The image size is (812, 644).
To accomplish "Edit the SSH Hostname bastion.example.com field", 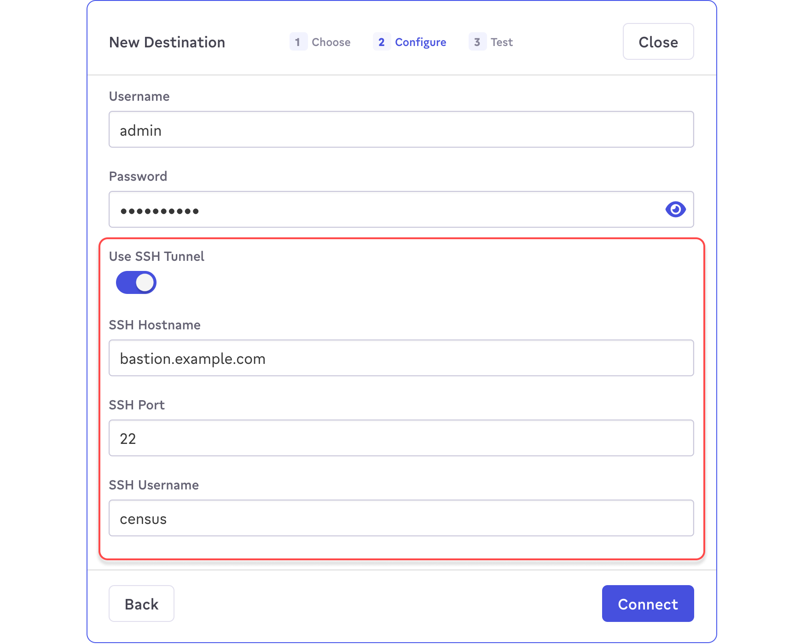I will (400, 358).
